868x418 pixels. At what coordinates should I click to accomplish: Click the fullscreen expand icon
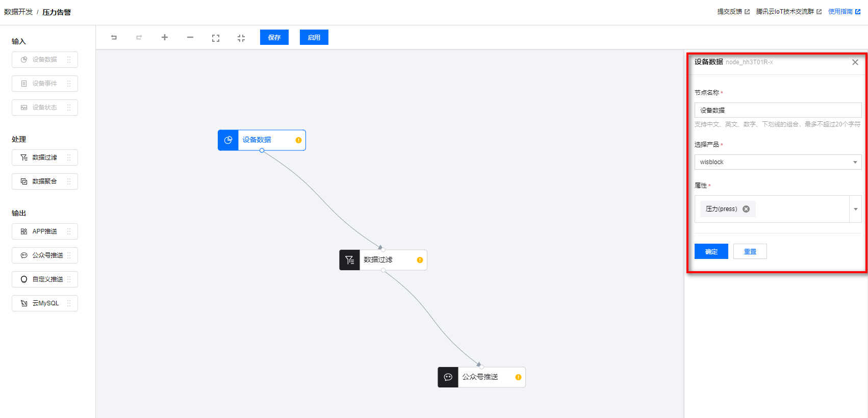(216, 38)
